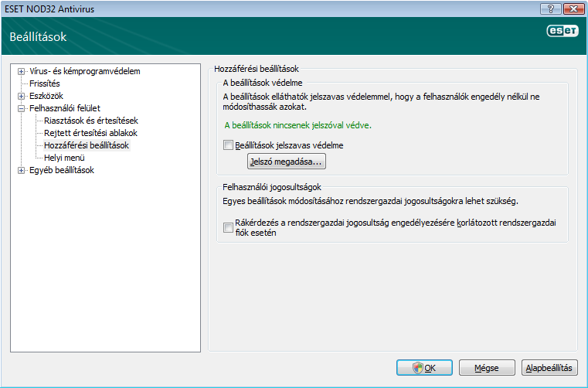Click the Jelszó megadása button
The height and width of the screenshot is (388, 588).
pos(287,162)
